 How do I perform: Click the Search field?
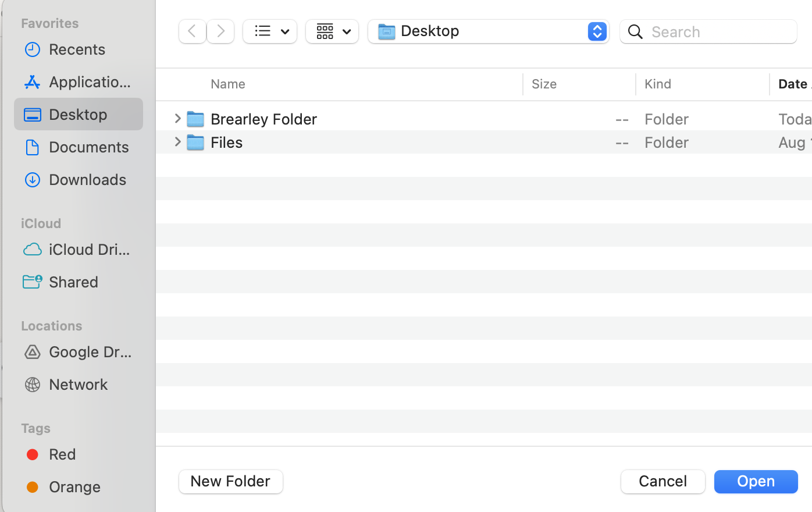[x=708, y=31]
